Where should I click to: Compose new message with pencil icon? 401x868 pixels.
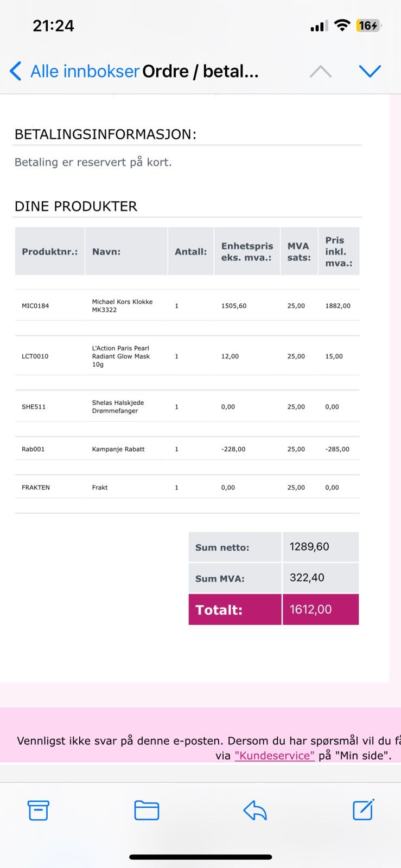364,810
